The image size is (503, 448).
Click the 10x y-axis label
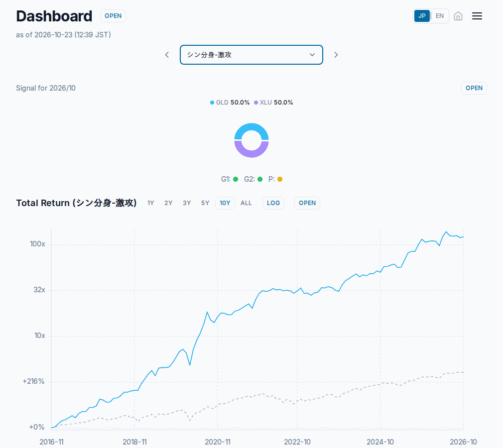tap(40, 336)
